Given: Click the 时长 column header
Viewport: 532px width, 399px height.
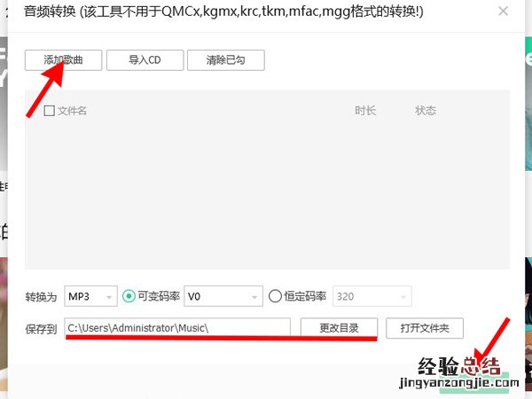Looking at the screenshot, I should [365, 111].
